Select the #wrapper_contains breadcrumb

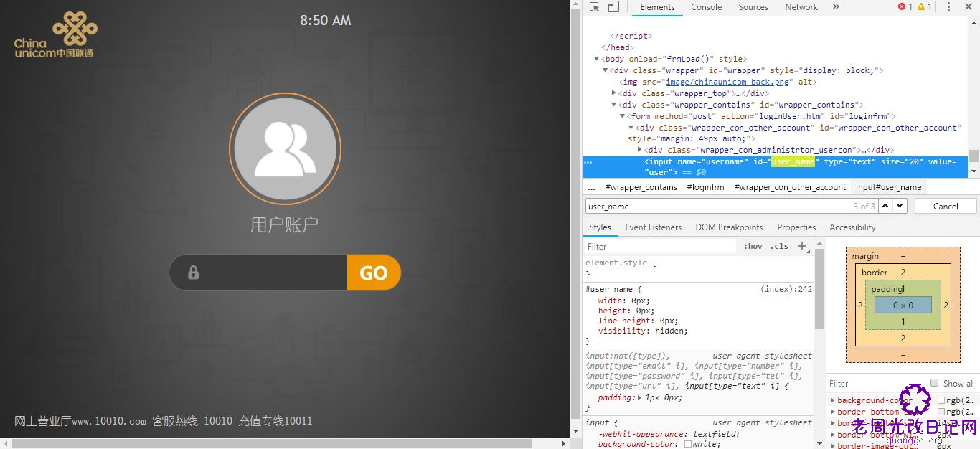641,187
